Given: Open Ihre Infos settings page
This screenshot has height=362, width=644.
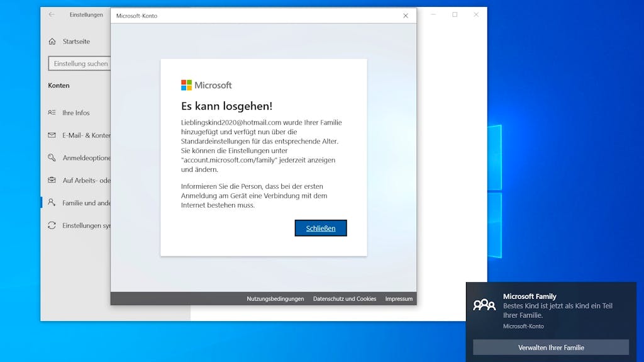Looking at the screenshot, I should point(76,113).
